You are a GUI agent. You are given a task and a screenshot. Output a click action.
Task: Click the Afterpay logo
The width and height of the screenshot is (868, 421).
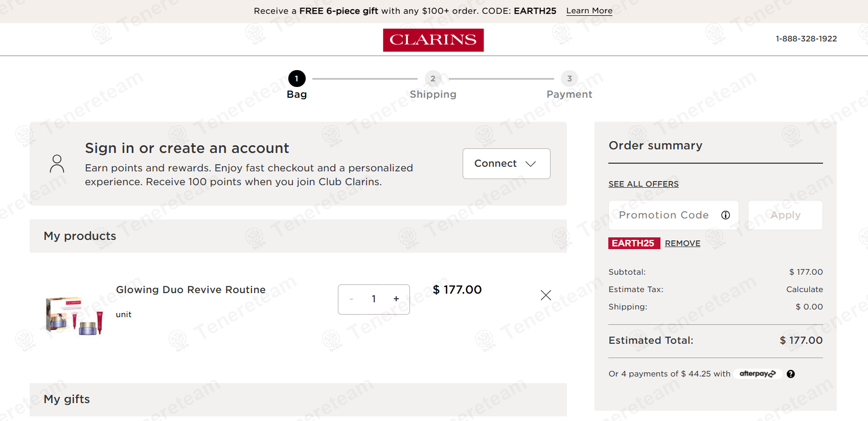pyautogui.click(x=758, y=374)
